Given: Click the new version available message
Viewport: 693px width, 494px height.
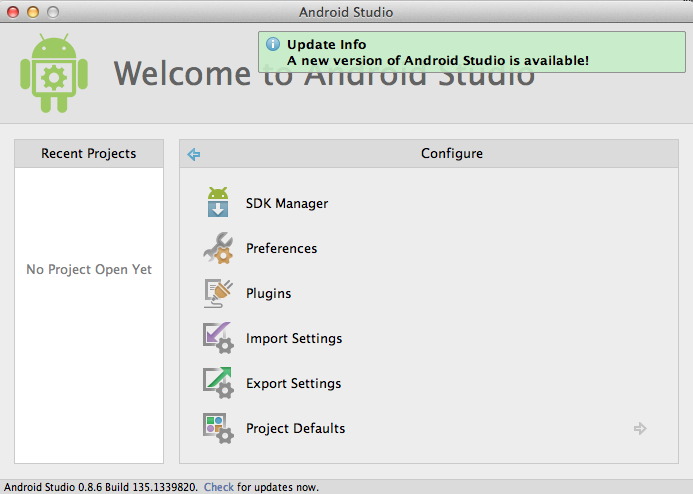Looking at the screenshot, I should pos(438,61).
